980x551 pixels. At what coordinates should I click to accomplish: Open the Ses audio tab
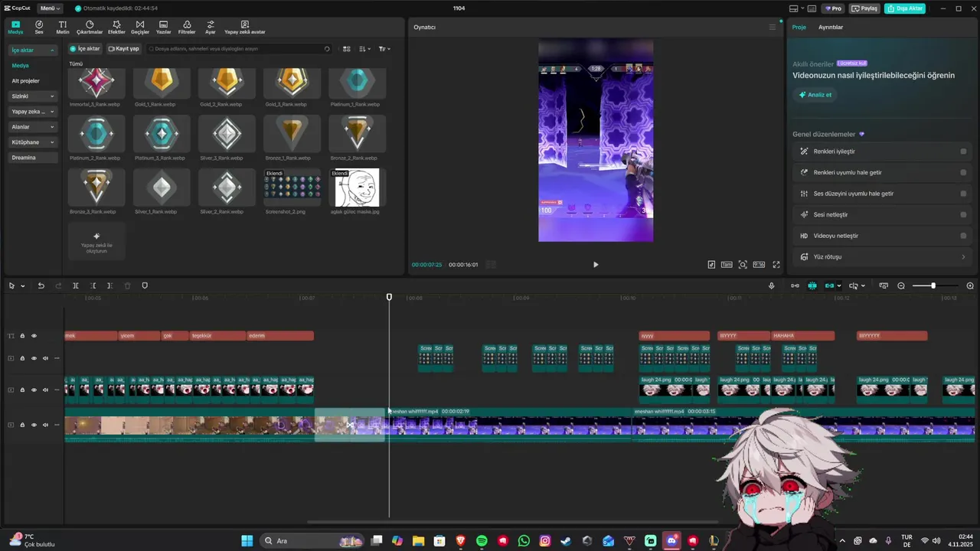tap(39, 28)
